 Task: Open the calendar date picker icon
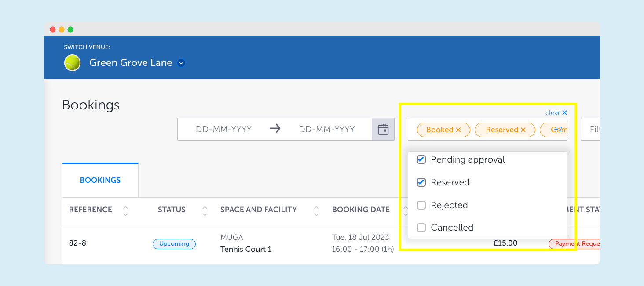(383, 129)
